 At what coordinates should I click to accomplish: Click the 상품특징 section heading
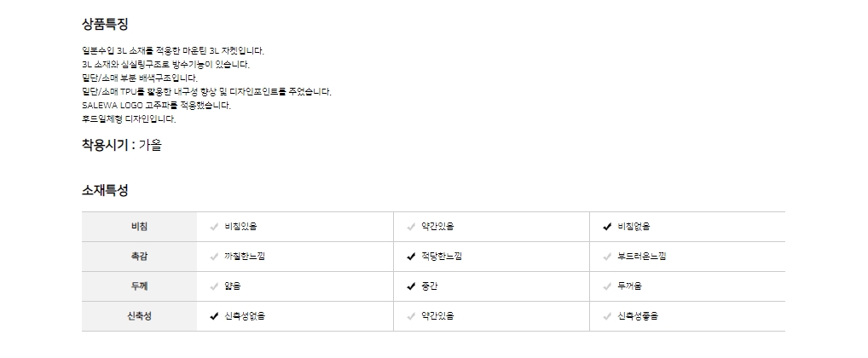[105, 24]
